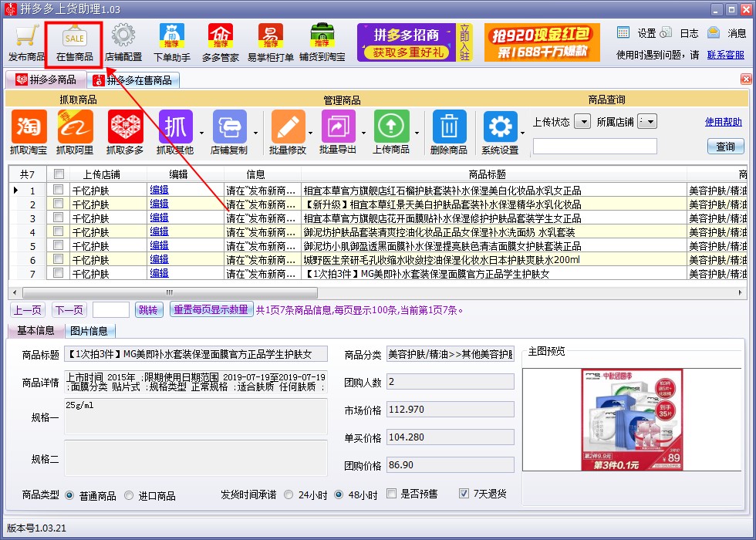Switch to 拼多多商品 tab

[x=46, y=79]
